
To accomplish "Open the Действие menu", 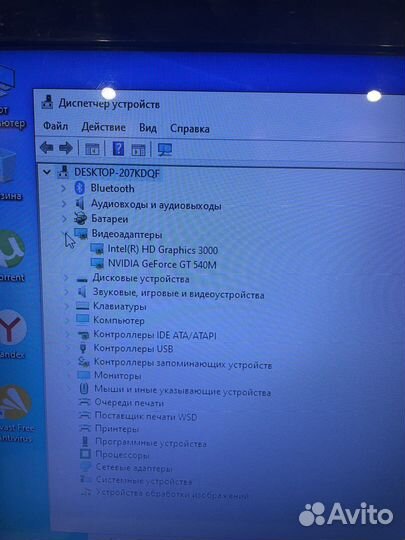I will coord(104,127).
